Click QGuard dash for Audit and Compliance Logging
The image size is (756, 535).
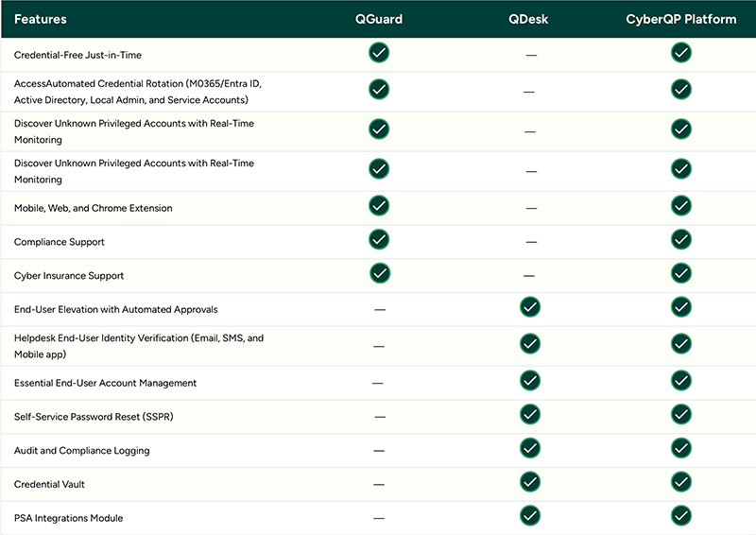[379, 451]
